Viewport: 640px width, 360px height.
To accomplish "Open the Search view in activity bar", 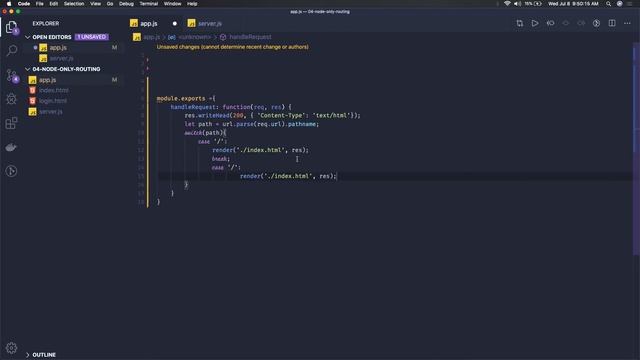I will click(x=11, y=51).
